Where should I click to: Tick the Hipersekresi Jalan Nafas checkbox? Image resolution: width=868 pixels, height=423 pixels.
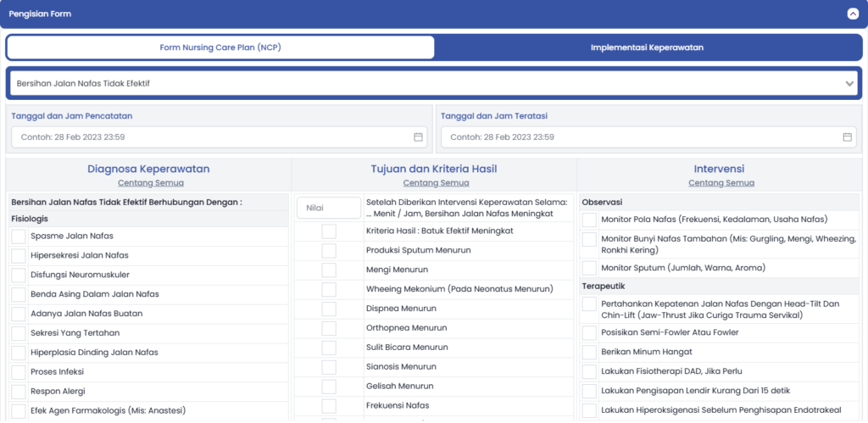pos(19,256)
